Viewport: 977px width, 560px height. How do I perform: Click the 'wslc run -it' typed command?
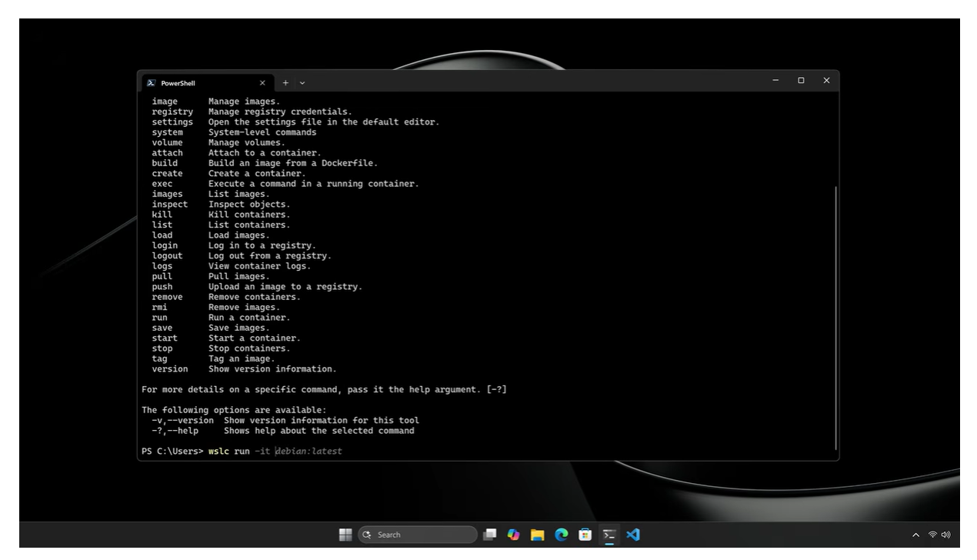point(239,451)
